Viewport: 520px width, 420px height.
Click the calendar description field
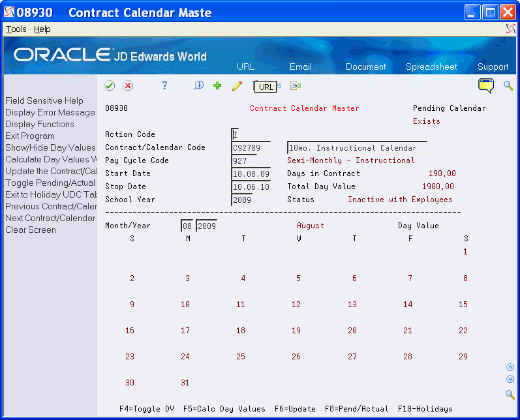click(x=357, y=147)
